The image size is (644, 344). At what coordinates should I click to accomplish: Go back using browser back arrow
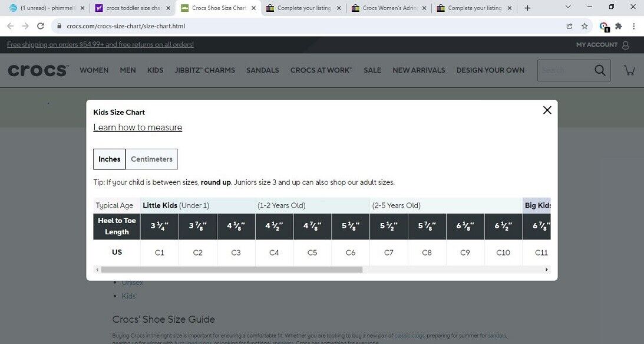[x=10, y=26]
